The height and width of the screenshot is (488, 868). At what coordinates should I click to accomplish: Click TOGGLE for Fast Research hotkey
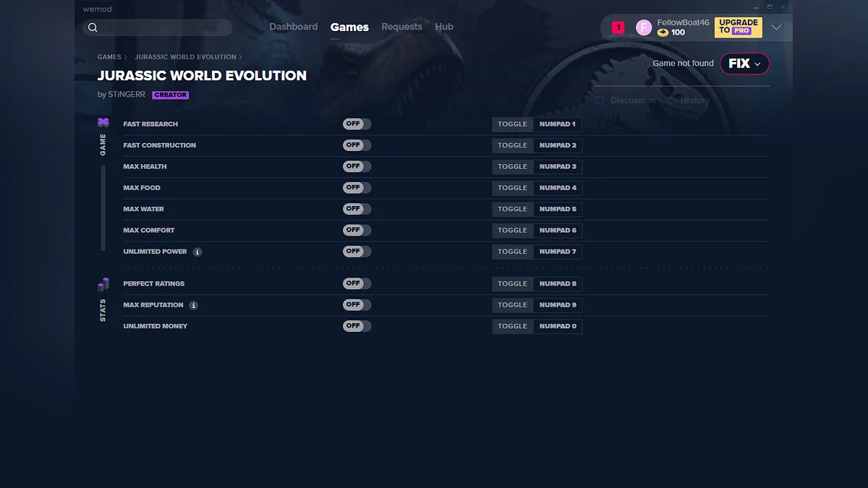coord(513,124)
